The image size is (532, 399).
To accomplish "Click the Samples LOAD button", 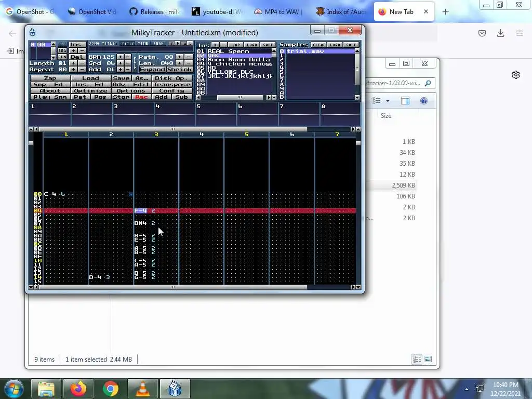I will [x=335, y=45].
